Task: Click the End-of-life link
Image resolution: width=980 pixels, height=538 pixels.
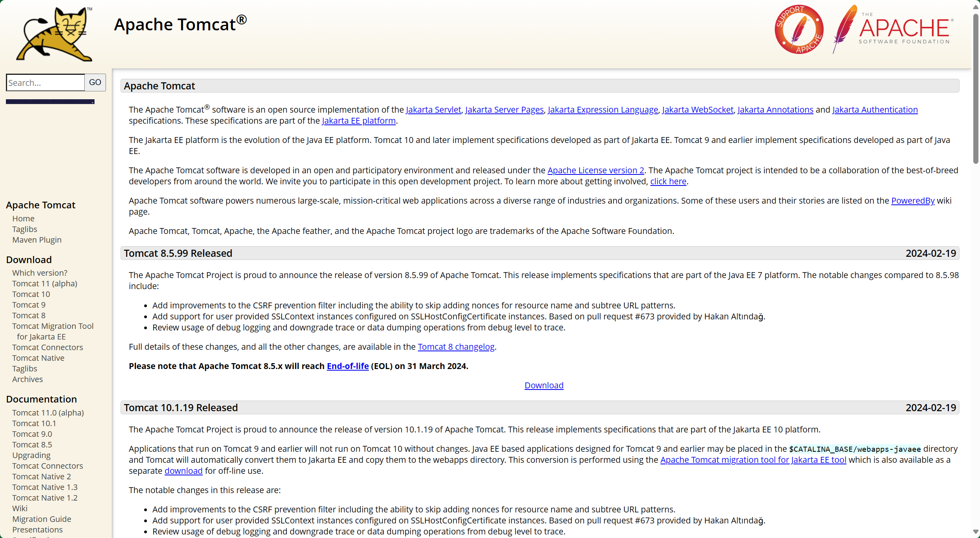Action: pos(347,366)
